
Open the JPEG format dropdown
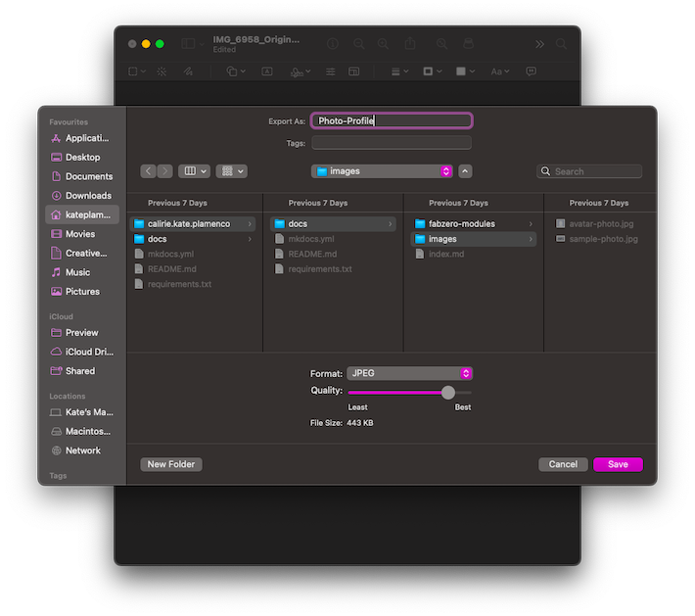tap(409, 373)
